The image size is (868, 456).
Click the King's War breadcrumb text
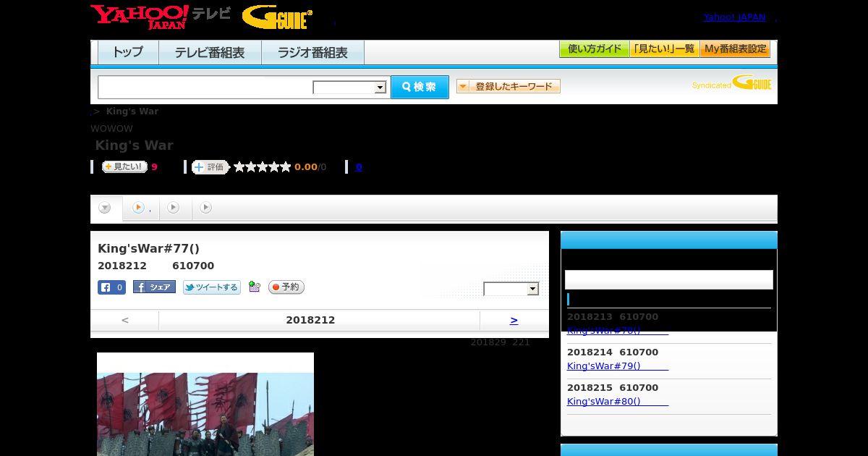(x=132, y=111)
